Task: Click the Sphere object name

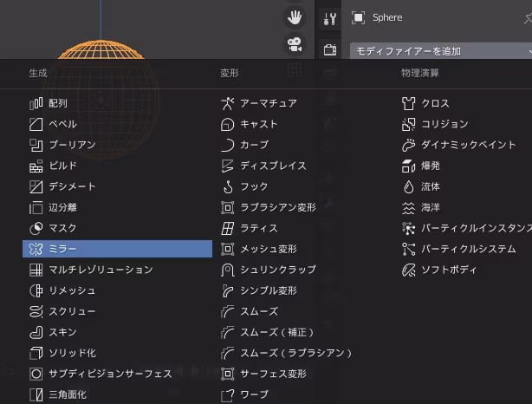Action: point(387,17)
